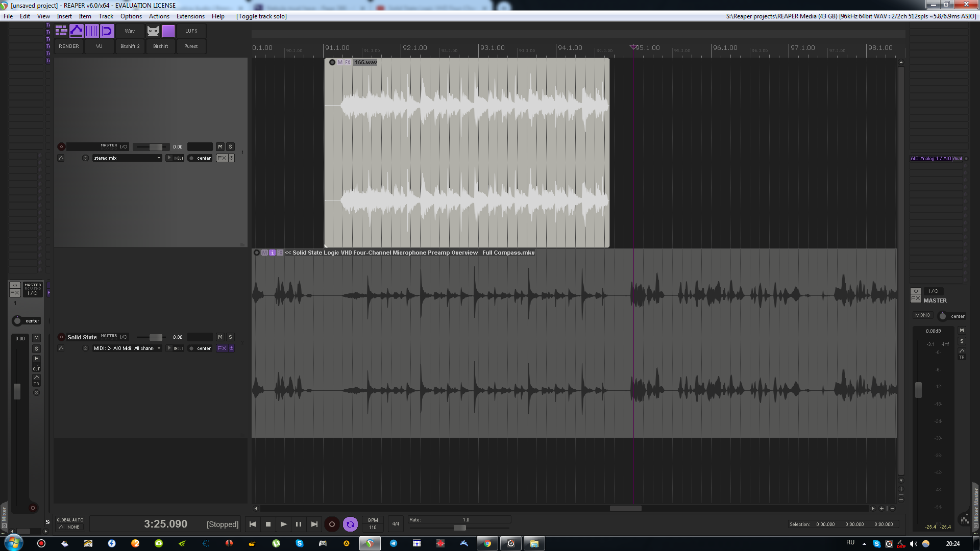Click the transport record button
The height and width of the screenshot is (551, 980).
click(332, 524)
